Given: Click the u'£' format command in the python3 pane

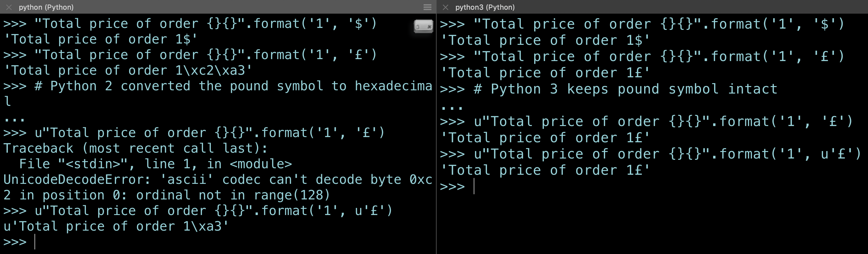Looking at the screenshot, I should tap(650, 154).
